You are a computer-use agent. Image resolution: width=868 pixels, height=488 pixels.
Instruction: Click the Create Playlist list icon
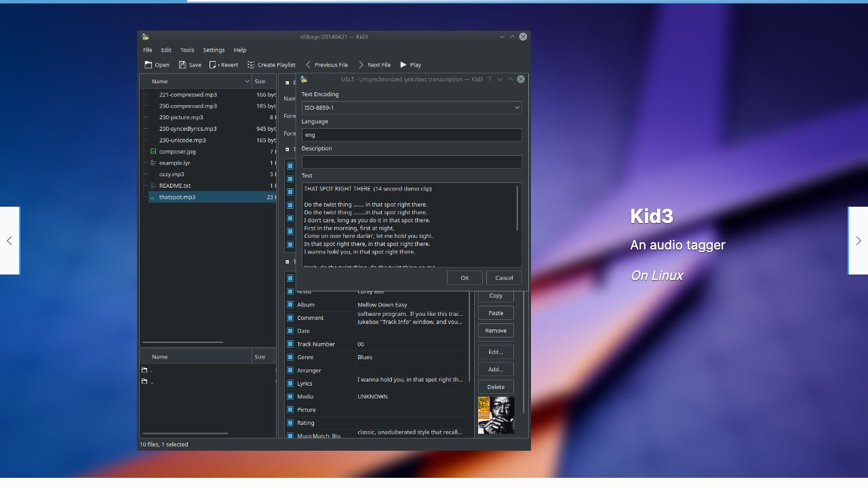click(251, 65)
